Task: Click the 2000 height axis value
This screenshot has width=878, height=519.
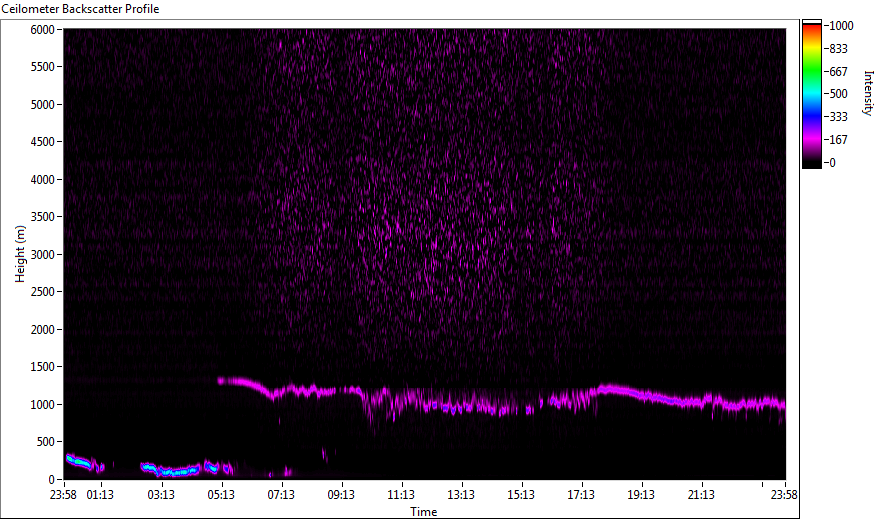Action: pyautogui.click(x=43, y=330)
